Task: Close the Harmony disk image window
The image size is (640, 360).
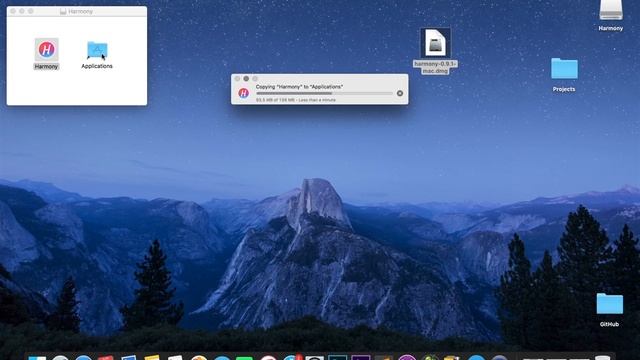Action: [x=13, y=11]
